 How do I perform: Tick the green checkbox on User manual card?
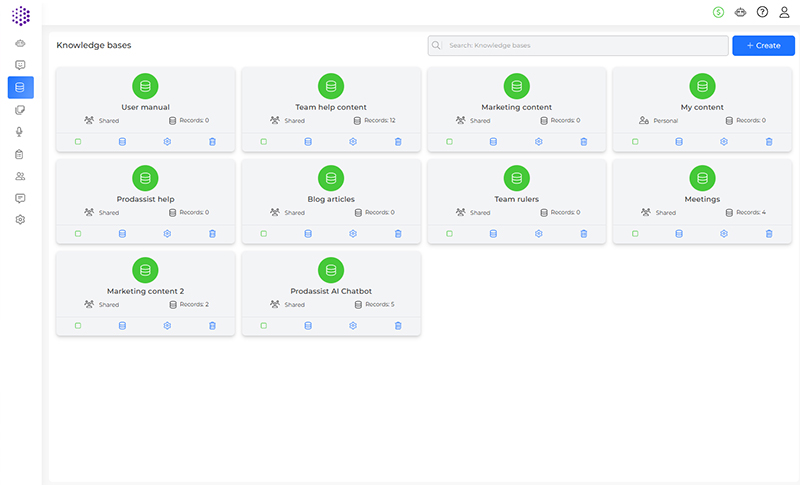point(78,142)
